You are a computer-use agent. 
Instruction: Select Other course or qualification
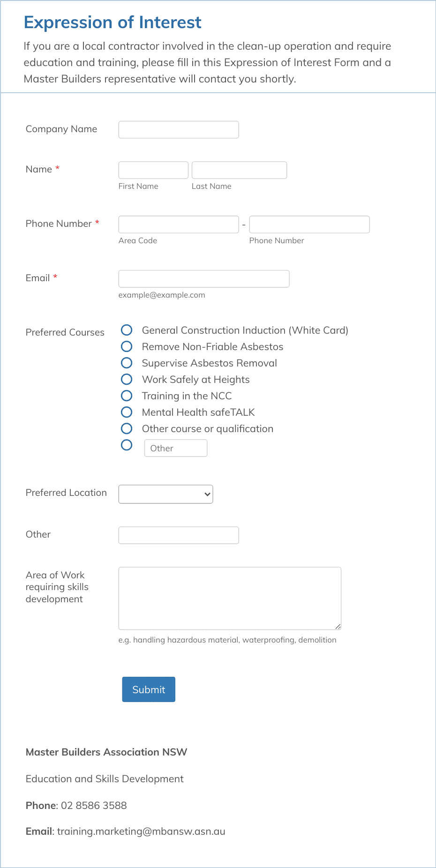(127, 428)
